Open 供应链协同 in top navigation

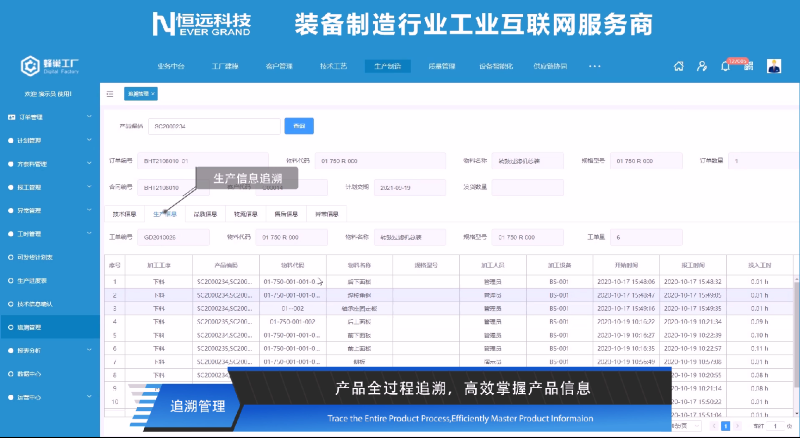[x=550, y=66]
